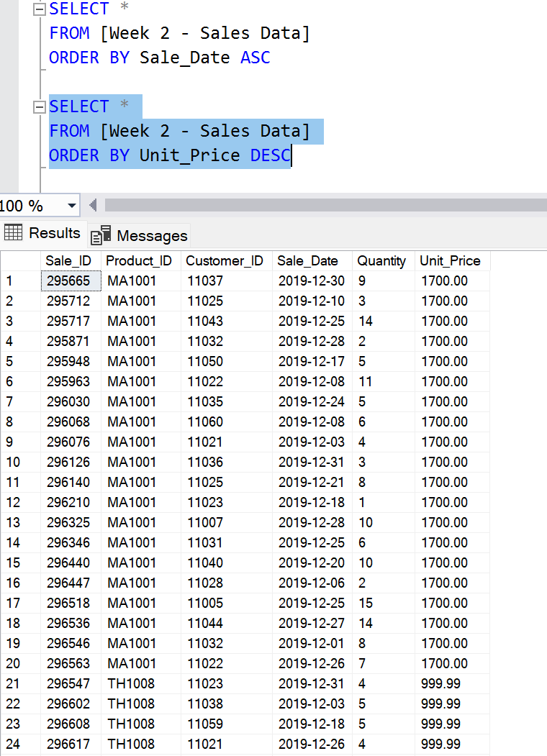
Task: Click Customer_ID cell 11060
Action: pyautogui.click(x=226, y=422)
